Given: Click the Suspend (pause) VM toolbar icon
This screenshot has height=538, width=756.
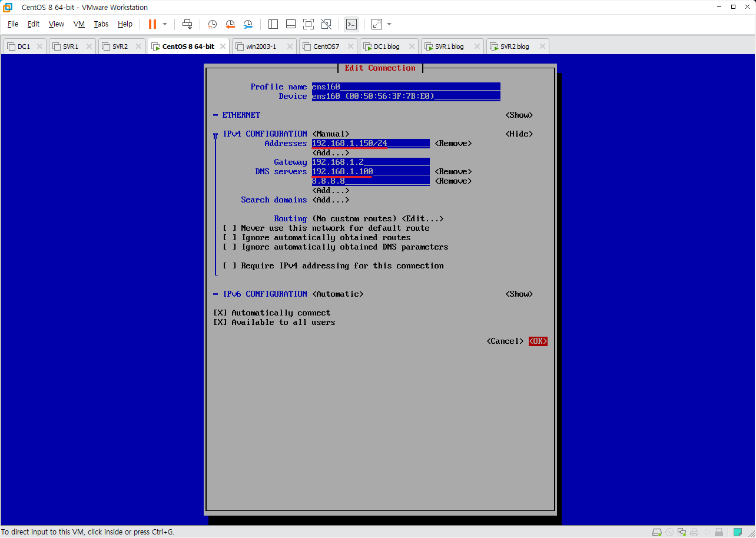Looking at the screenshot, I should pos(152,24).
